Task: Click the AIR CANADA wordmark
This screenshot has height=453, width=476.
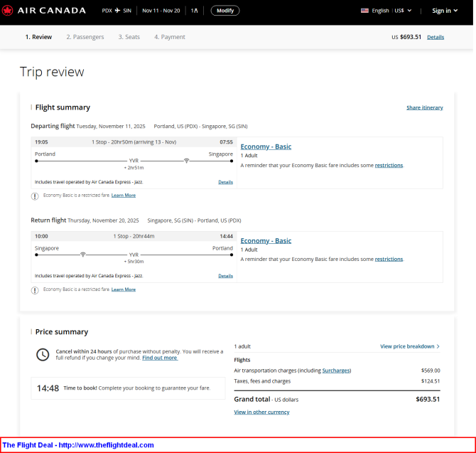Action: (x=52, y=11)
